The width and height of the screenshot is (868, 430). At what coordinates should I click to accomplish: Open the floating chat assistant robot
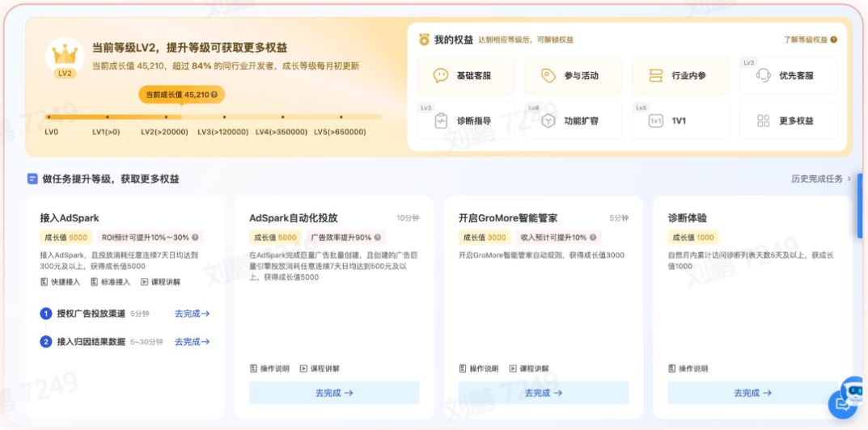[847, 398]
